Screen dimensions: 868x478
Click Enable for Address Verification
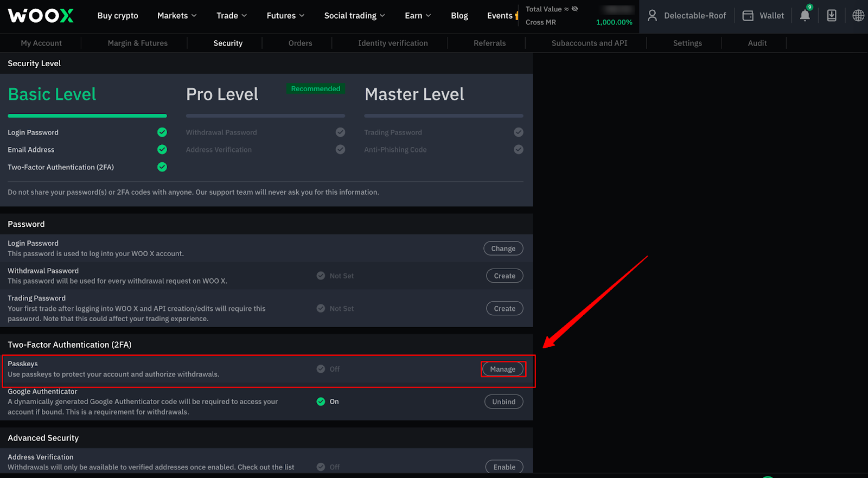coord(505,467)
